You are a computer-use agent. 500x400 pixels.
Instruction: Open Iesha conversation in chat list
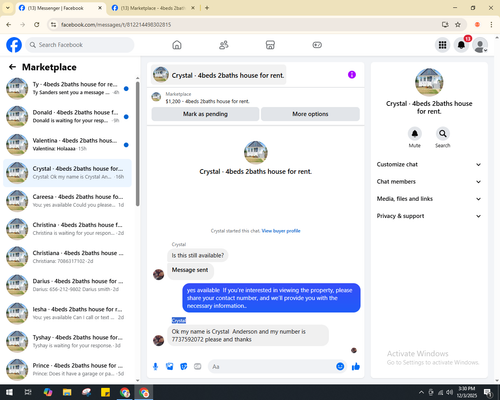click(x=67, y=313)
